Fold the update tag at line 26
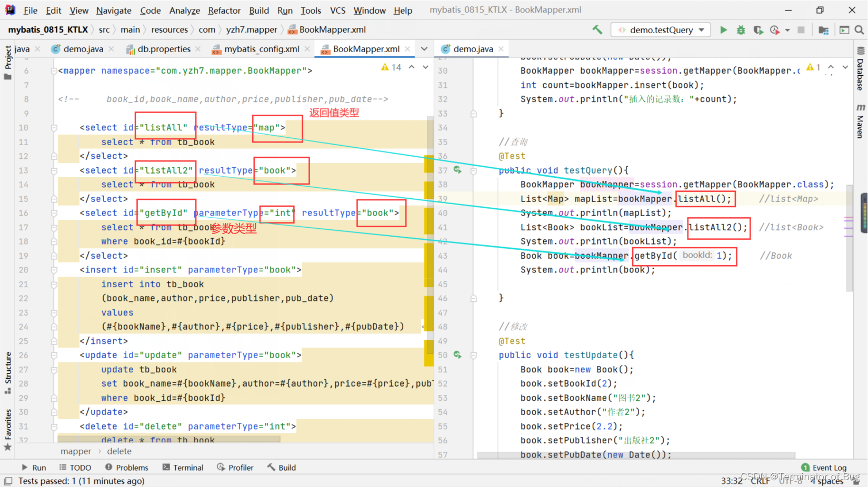Viewport: 868px width, 487px height. point(54,355)
